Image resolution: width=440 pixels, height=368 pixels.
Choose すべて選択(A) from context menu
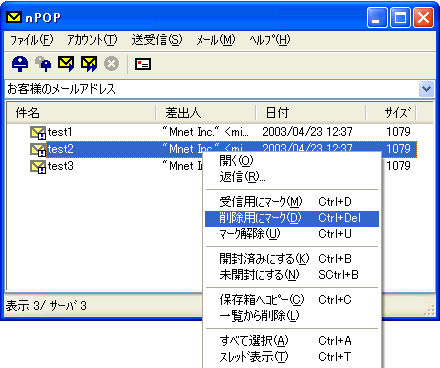tap(292, 341)
